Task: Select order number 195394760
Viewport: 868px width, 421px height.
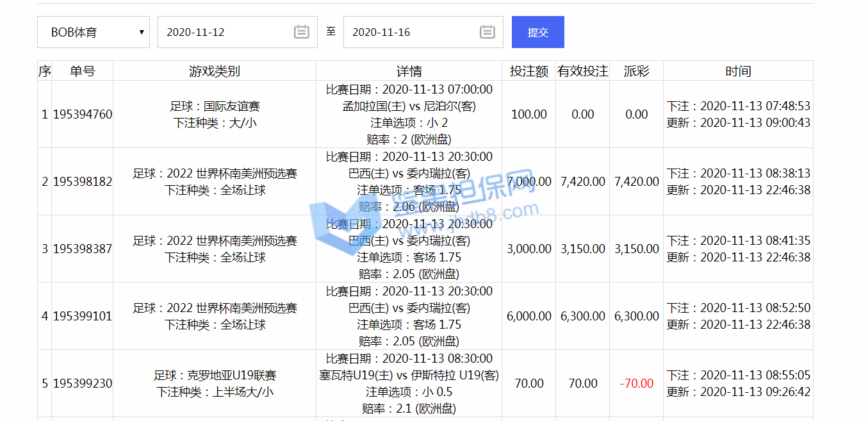Action: pos(82,115)
